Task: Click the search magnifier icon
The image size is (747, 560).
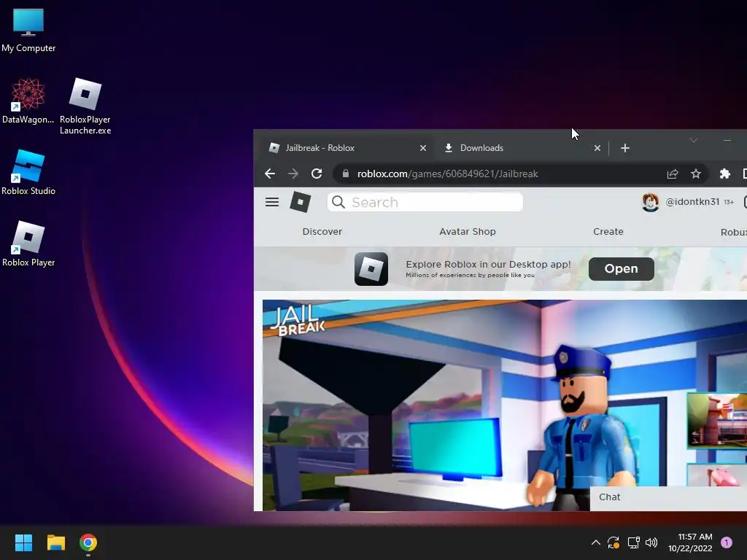Action: [x=338, y=203]
